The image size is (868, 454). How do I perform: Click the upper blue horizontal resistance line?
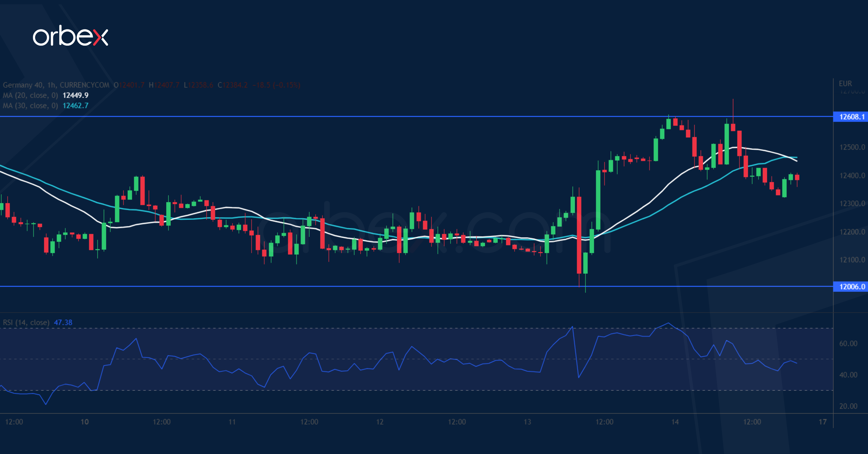[x=337, y=116]
